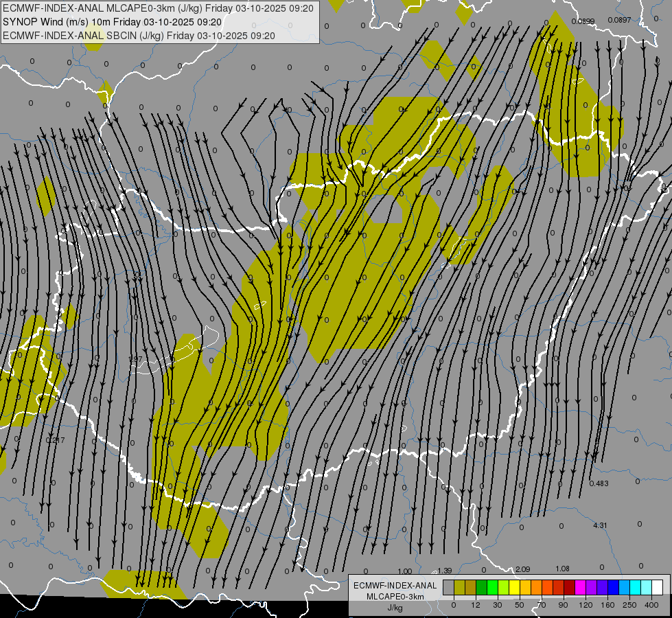This screenshot has height=618, width=672.
Task: Click the legend tick label '120'
Action: coord(586,605)
